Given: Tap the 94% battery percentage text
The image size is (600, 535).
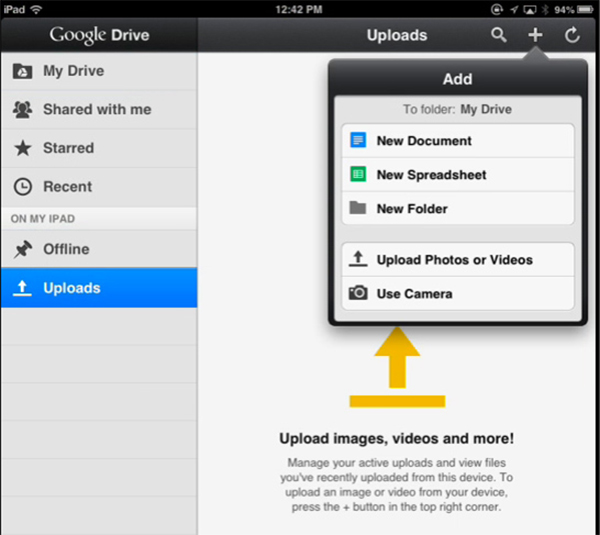Looking at the screenshot, I should 564,10.
